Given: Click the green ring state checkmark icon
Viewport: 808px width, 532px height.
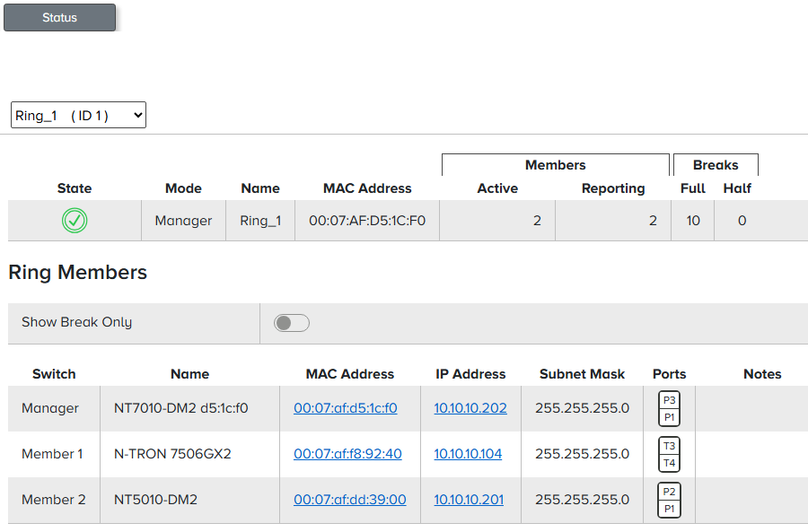Looking at the screenshot, I should (75, 221).
